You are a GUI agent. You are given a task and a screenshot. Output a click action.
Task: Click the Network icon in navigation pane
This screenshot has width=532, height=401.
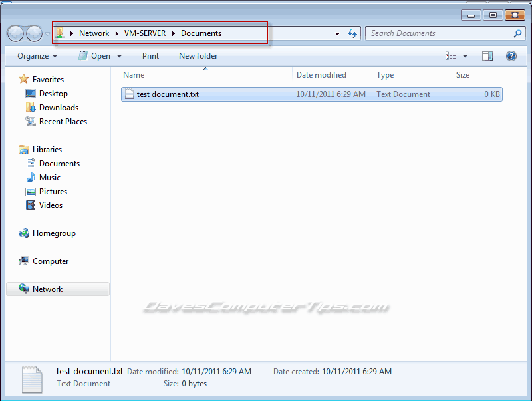coord(24,289)
